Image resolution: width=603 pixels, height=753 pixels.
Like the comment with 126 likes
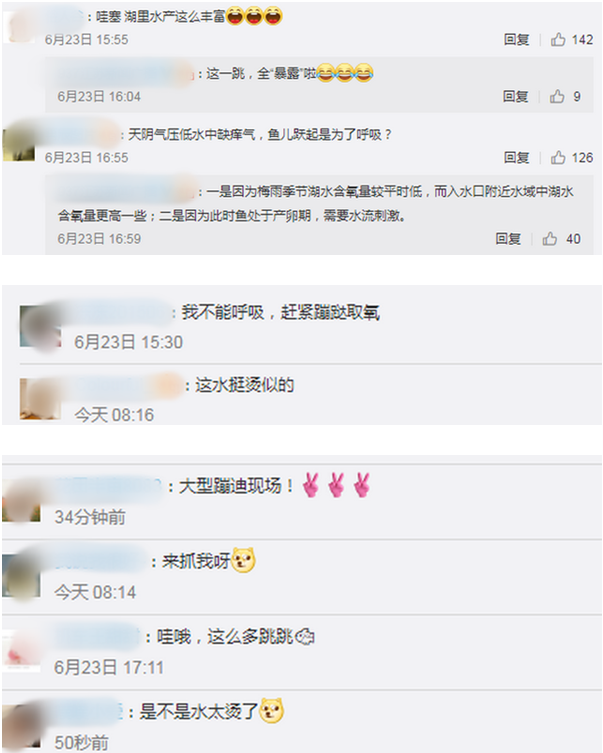pyautogui.click(x=558, y=157)
